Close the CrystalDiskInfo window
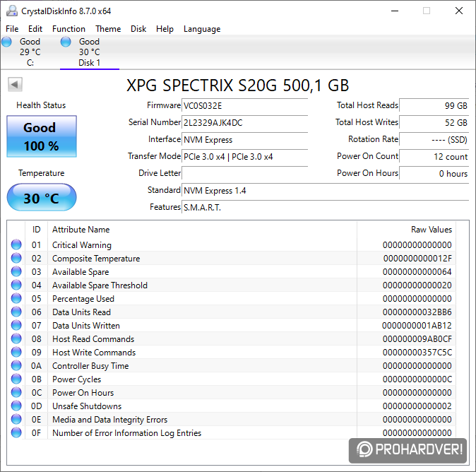The width and height of the screenshot is (476, 472). click(x=459, y=11)
